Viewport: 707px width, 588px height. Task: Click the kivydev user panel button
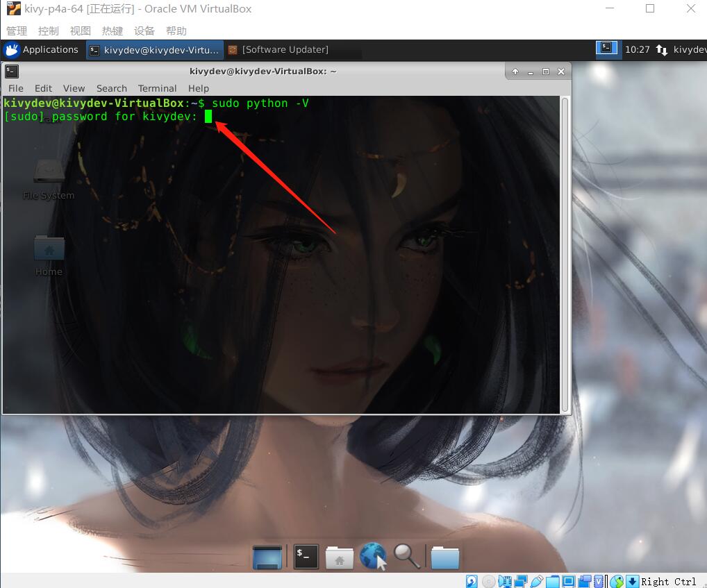click(x=690, y=49)
